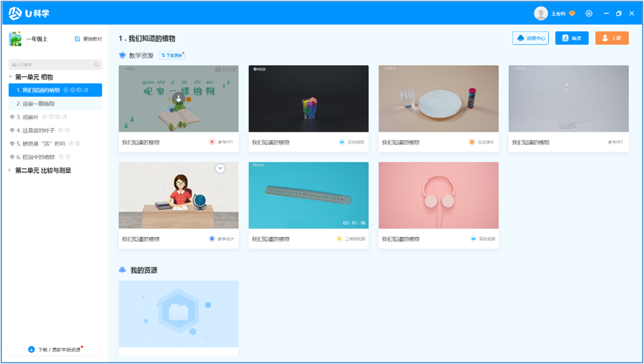
Task: Select lesson 2. 观察一颗植物
Action: click(x=35, y=104)
